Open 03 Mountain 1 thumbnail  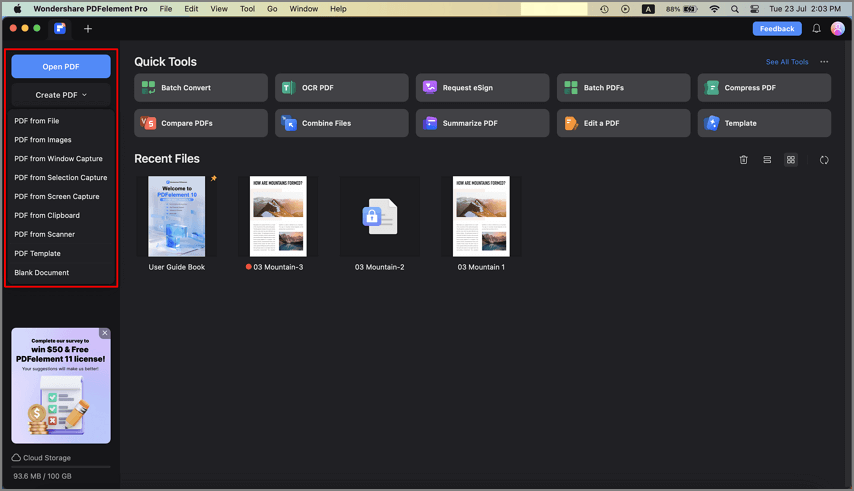point(481,216)
